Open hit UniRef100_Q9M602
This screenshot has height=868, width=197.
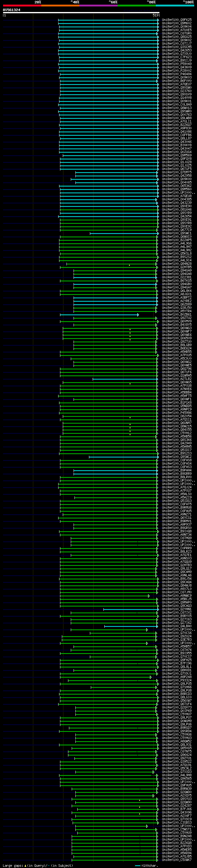pos(177,23)
